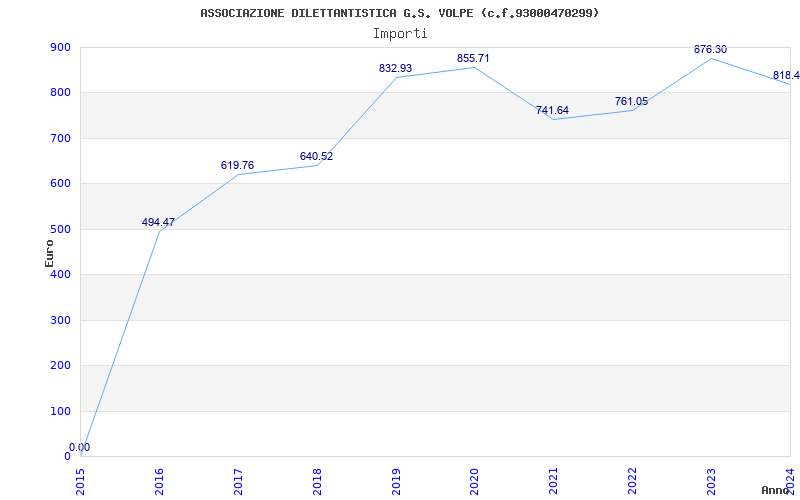The width and height of the screenshot is (800, 500).
Task: Click the 800 y-axis tick label
Action: click(60, 93)
